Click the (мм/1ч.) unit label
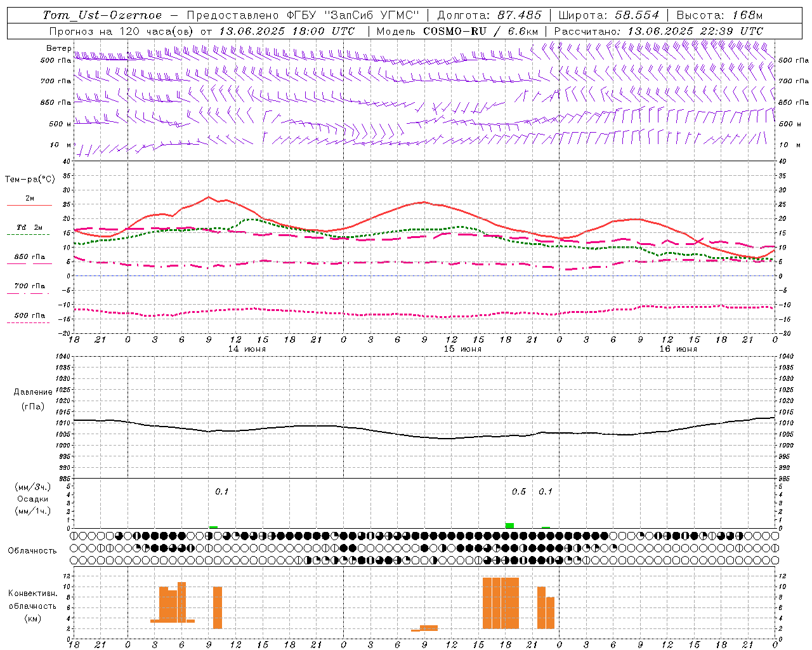The width and height of the screenshot is (812, 650). (x=33, y=511)
